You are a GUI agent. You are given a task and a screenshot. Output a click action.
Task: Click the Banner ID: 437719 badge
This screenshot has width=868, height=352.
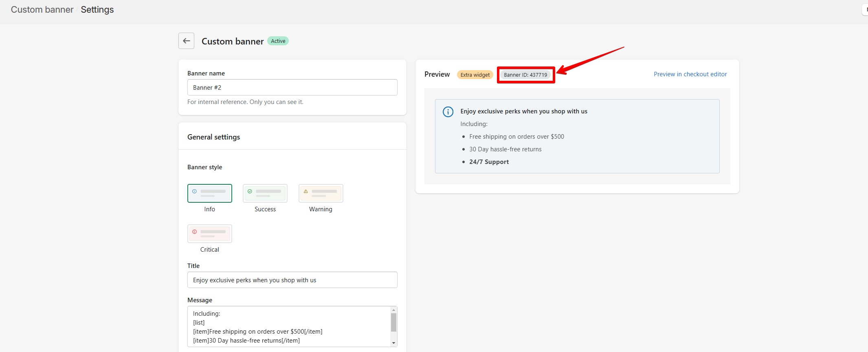tap(525, 75)
